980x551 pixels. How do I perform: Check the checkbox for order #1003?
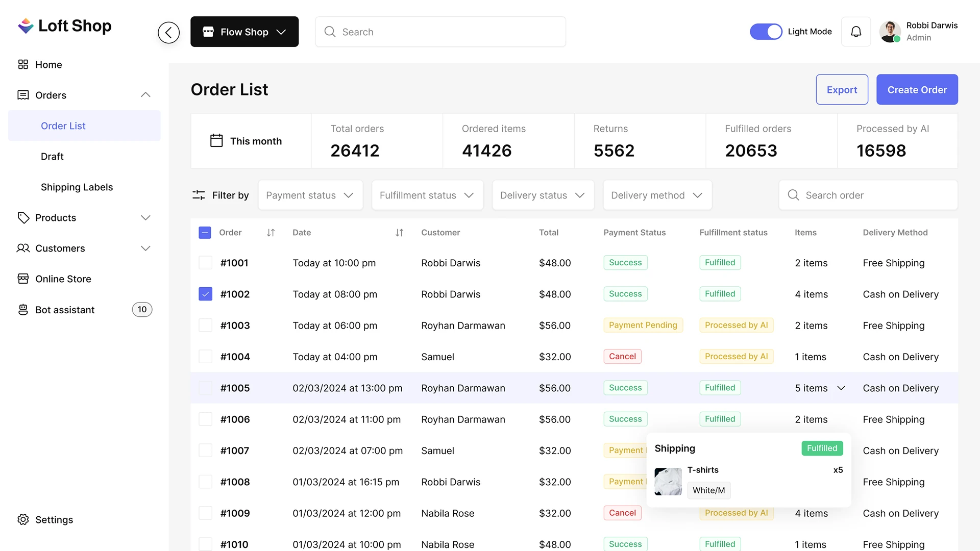pyautogui.click(x=205, y=325)
